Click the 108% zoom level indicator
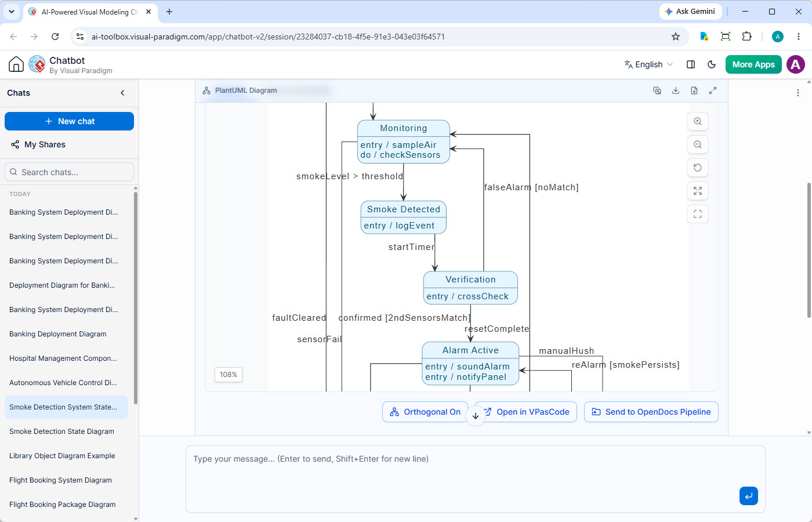 click(x=229, y=375)
